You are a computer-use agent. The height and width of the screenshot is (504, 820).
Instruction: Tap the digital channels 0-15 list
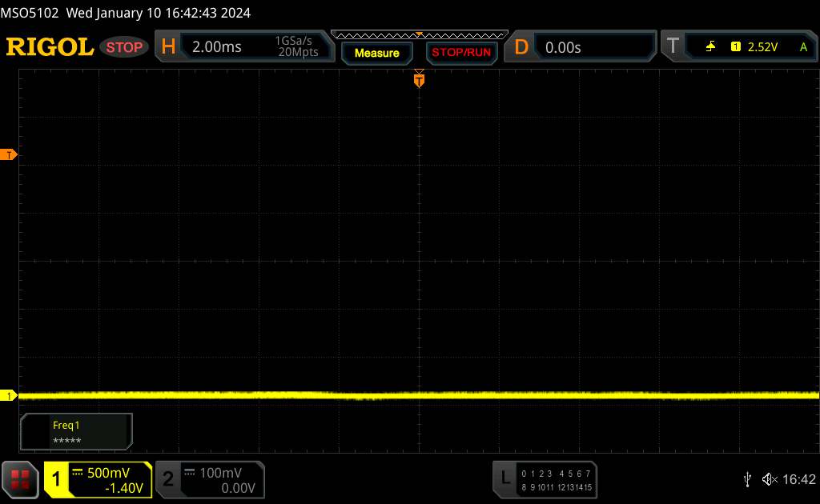click(557, 481)
